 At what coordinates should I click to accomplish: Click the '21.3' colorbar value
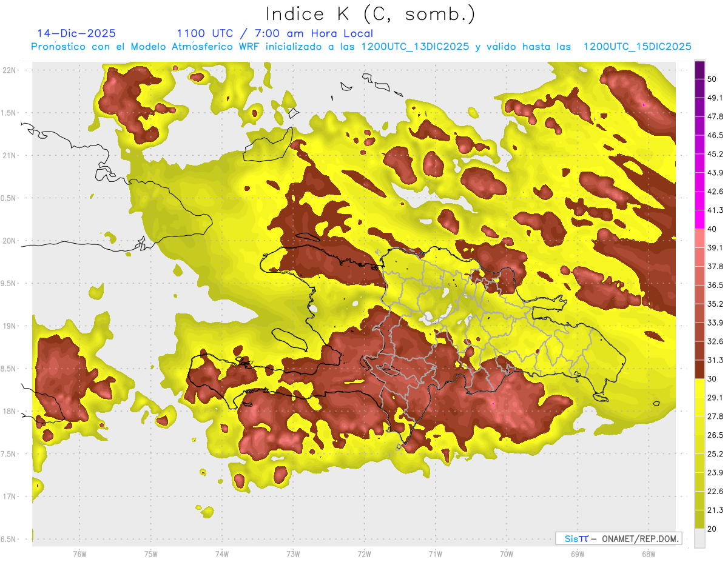(715, 510)
